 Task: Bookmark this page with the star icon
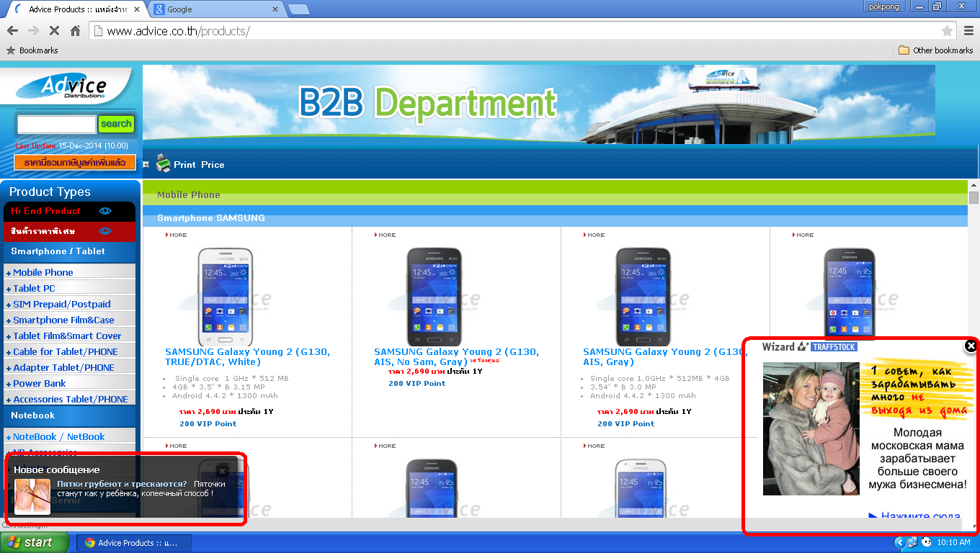click(947, 31)
